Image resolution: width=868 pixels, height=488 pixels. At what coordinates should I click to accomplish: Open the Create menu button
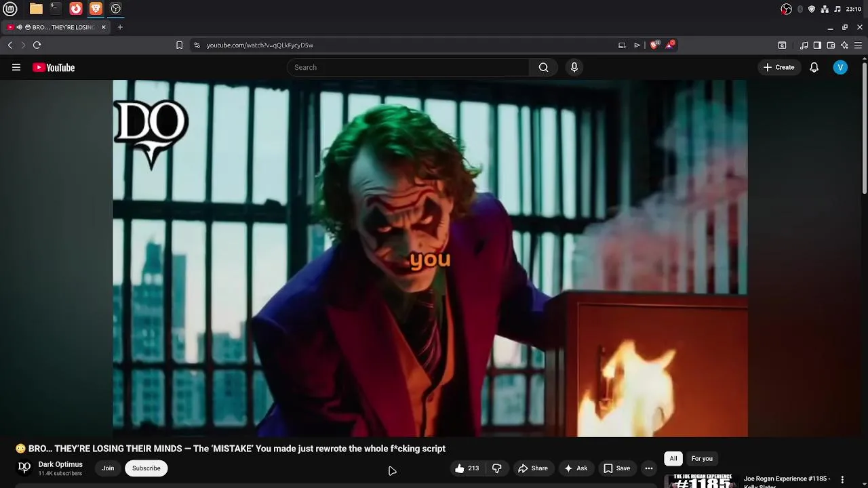tap(778, 67)
